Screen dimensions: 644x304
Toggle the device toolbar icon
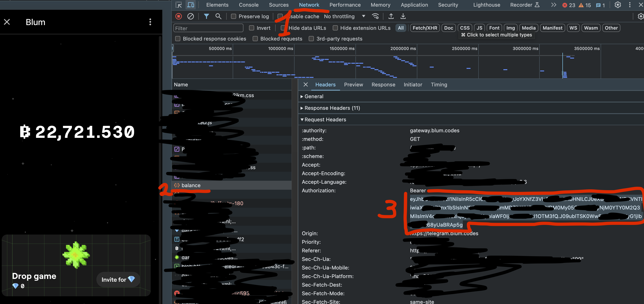[x=191, y=5]
